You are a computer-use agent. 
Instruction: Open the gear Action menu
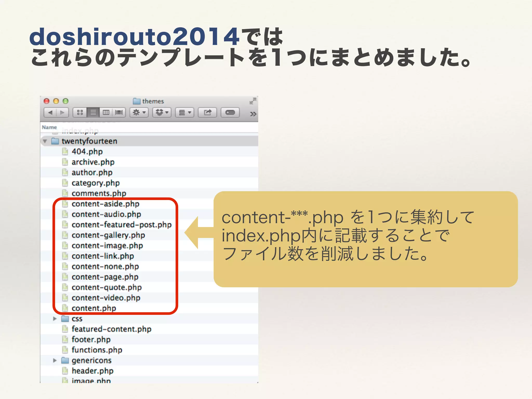tap(139, 112)
